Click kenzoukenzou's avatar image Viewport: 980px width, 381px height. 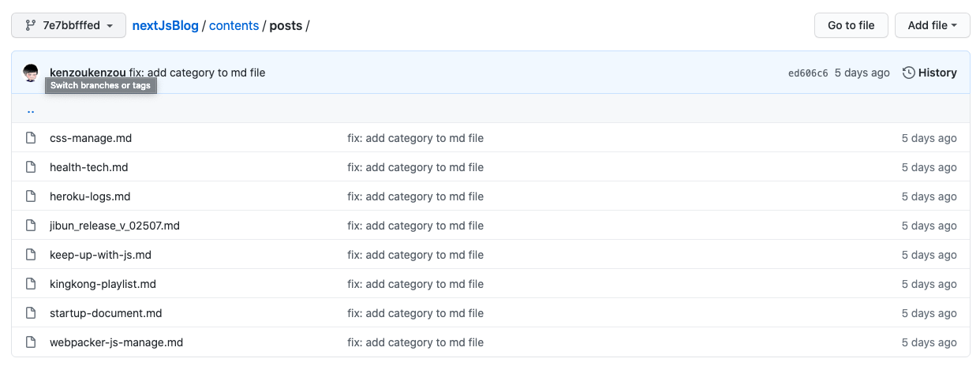31,73
